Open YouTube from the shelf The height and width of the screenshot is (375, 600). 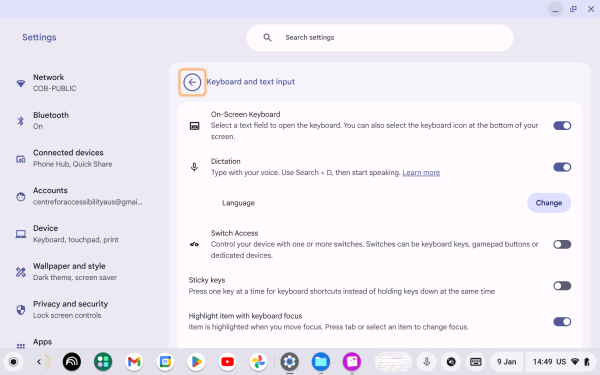click(x=227, y=362)
